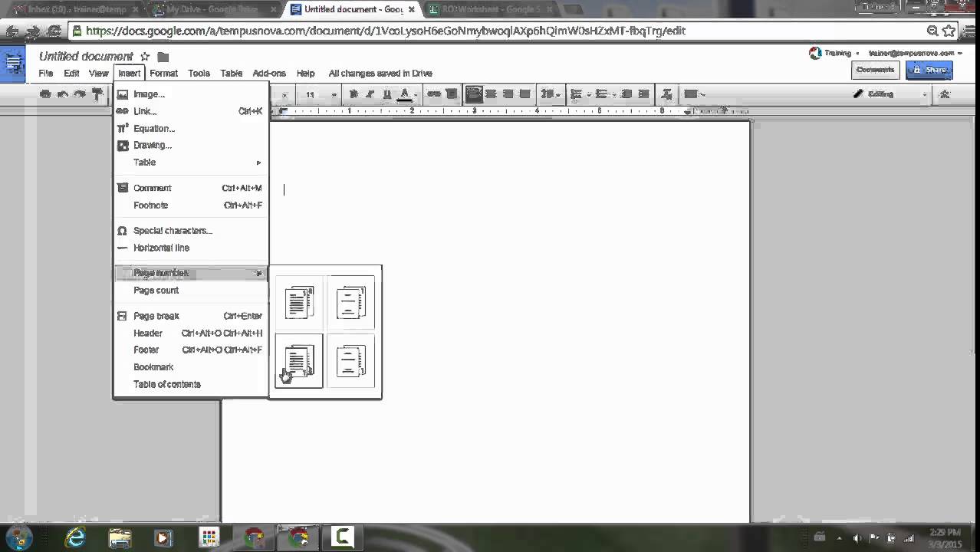Click the redo arrow in the toolbar
The width and height of the screenshot is (980, 552).
click(x=80, y=94)
